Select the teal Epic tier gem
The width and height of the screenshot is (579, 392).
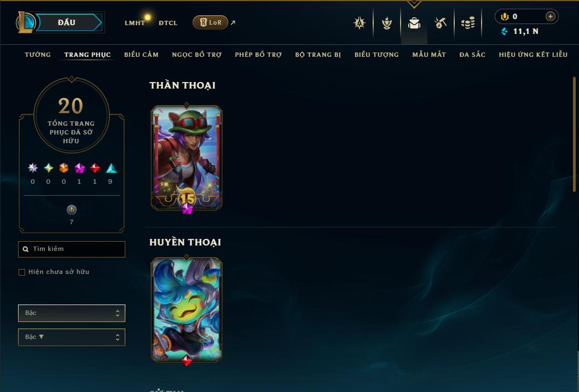click(111, 168)
